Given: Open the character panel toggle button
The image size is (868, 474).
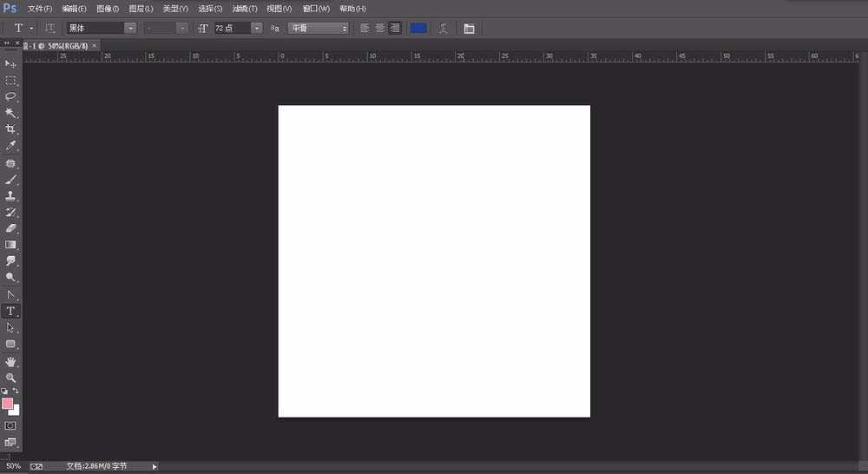Looking at the screenshot, I should (x=469, y=29).
